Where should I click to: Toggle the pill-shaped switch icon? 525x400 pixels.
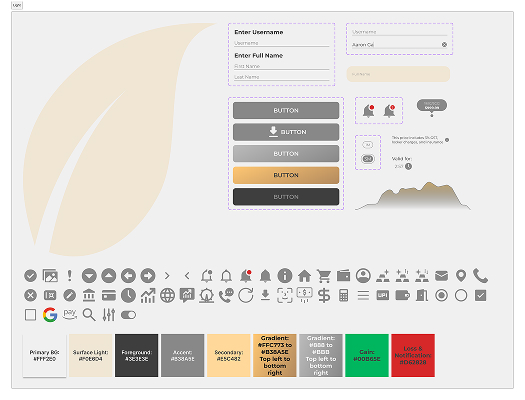click(128, 315)
